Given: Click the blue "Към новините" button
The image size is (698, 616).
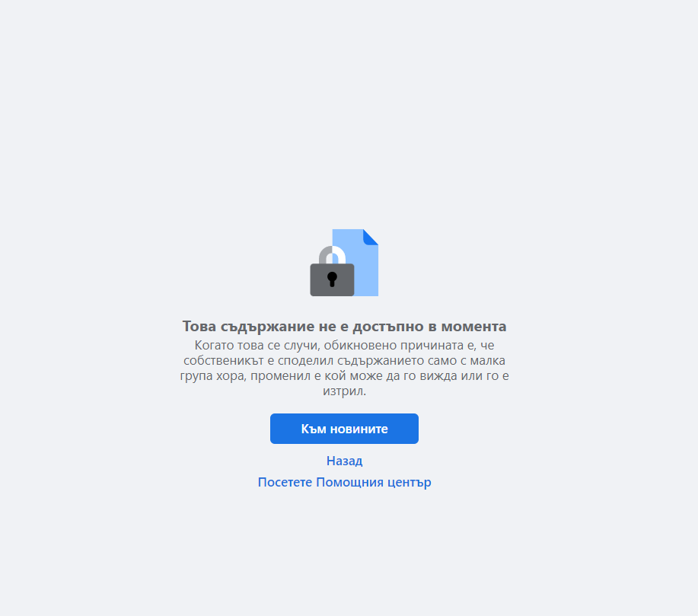Looking at the screenshot, I should click(x=344, y=429).
